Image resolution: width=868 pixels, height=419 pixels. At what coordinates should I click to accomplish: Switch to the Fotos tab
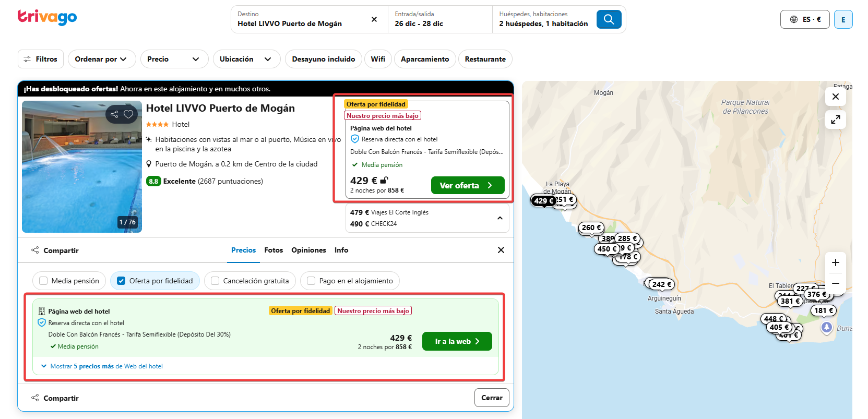point(274,250)
